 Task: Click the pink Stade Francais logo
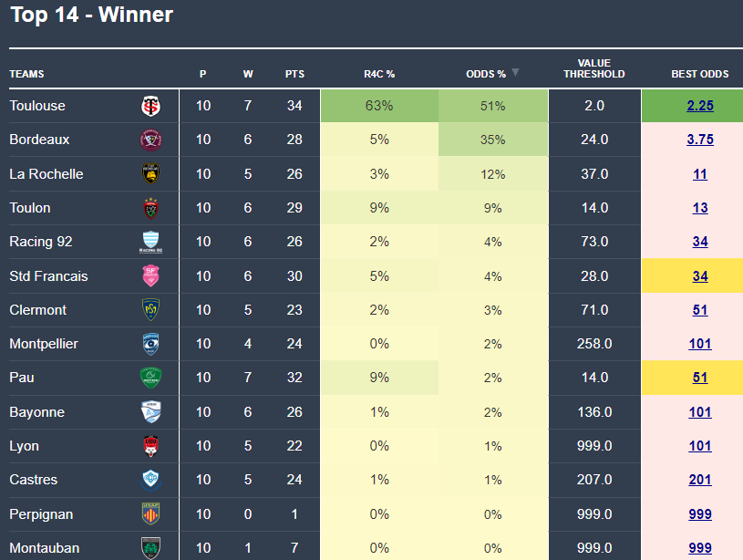150,275
